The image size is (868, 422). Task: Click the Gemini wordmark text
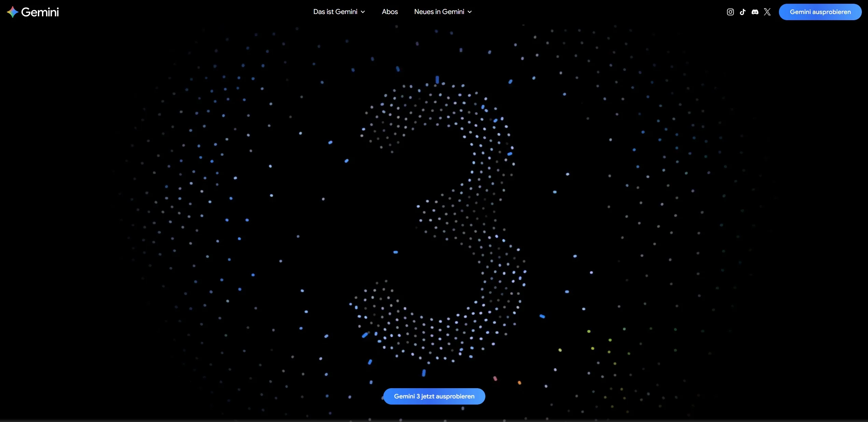point(40,12)
